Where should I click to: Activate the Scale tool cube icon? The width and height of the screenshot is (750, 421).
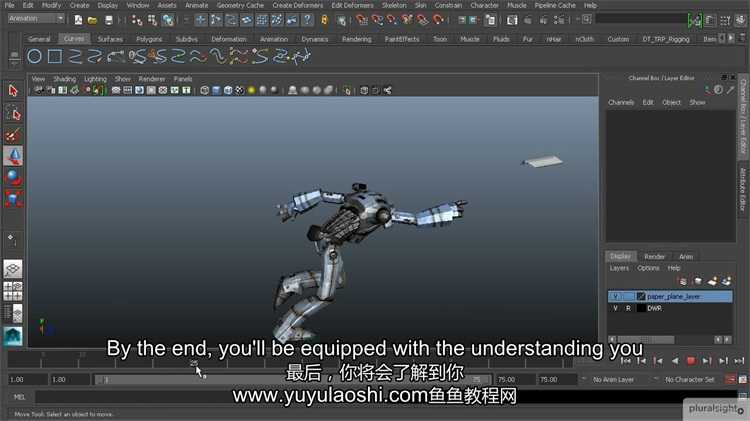pos(13,199)
